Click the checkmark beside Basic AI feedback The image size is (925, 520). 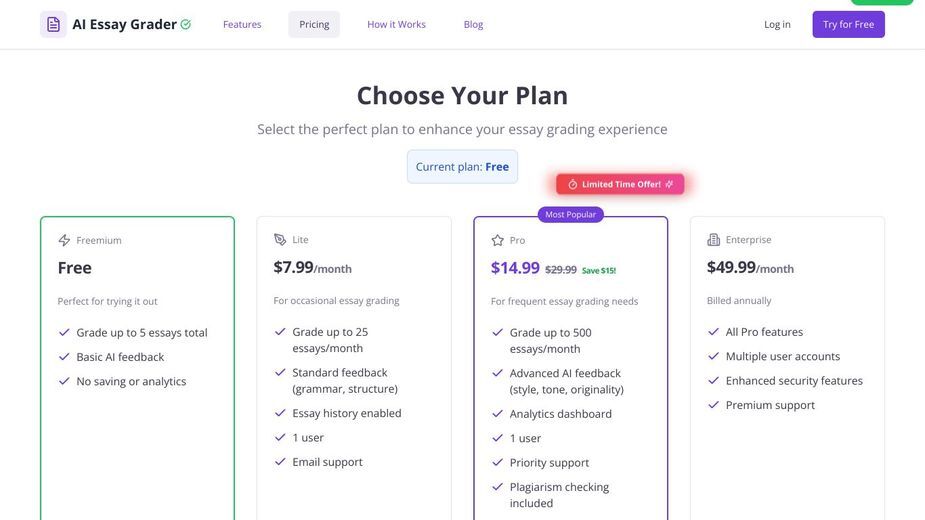(64, 357)
